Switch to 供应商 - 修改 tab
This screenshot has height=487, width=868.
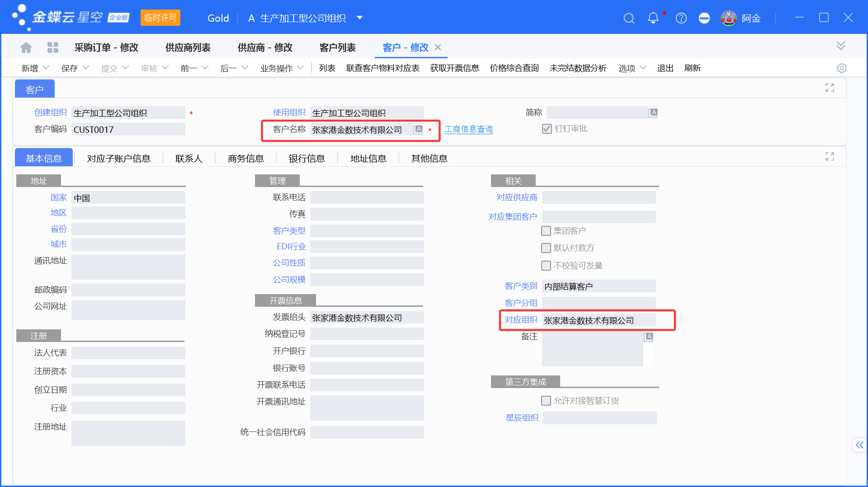(265, 47)
